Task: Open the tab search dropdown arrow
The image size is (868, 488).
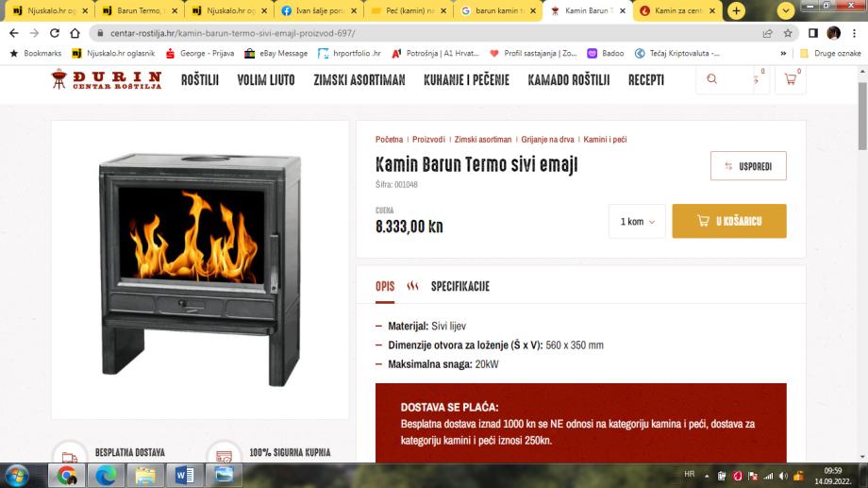Action: click(x=786, y=10)
